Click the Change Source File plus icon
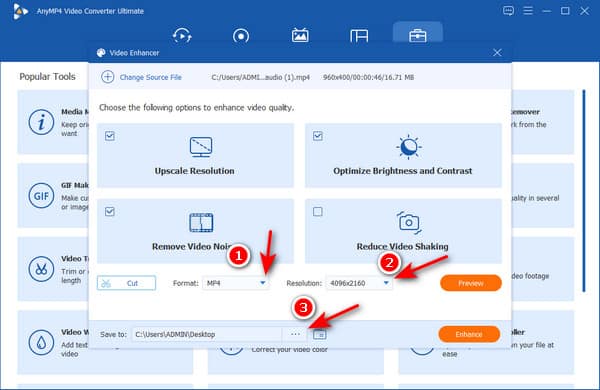The image size is (600, 390). click(108, 77)
